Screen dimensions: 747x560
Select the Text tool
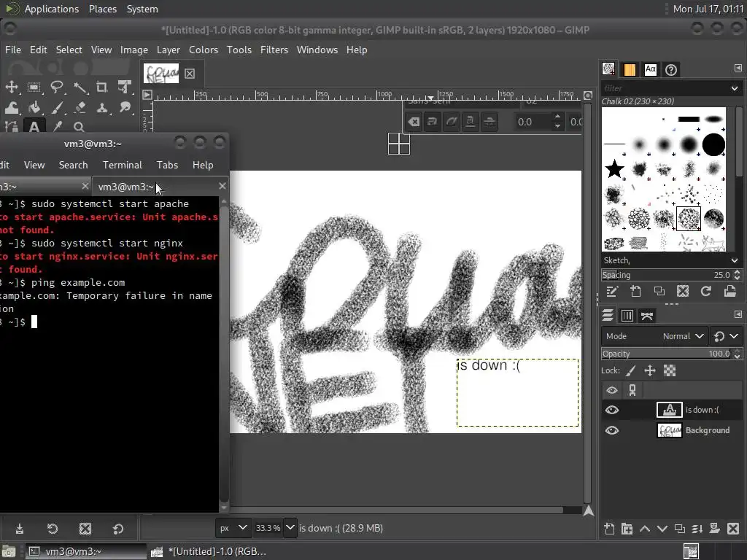pos(34,127)
